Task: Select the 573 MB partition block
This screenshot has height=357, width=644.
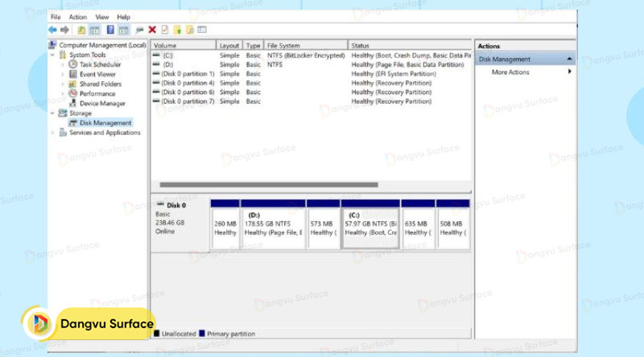Action: click(324, 224)
